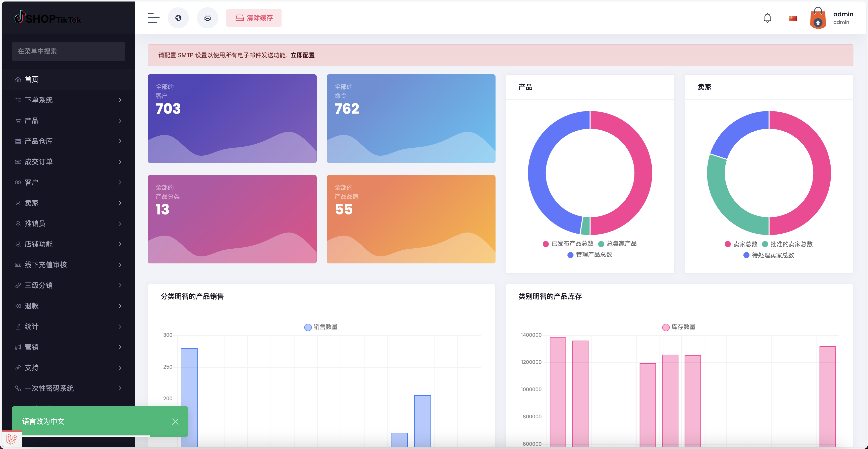Click the 立即配置 SMTP link

pos(302,55)
